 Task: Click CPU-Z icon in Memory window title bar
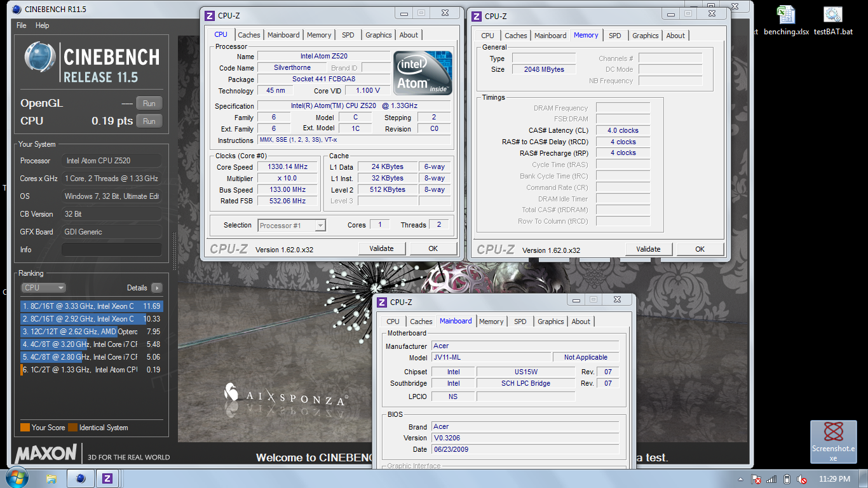477,16
